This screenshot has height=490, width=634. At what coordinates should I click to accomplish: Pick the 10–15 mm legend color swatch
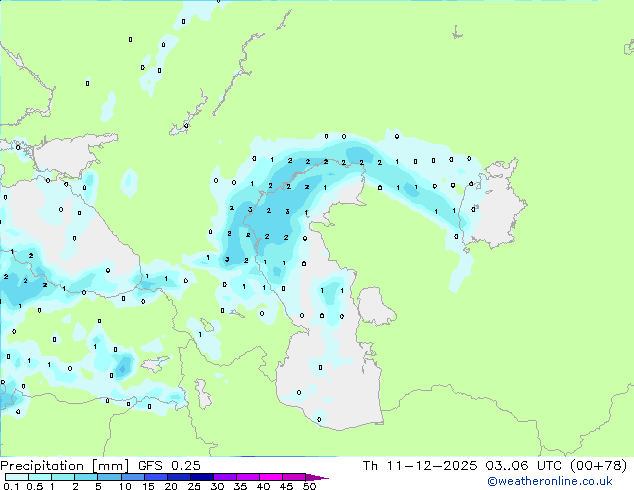(133, 477)
